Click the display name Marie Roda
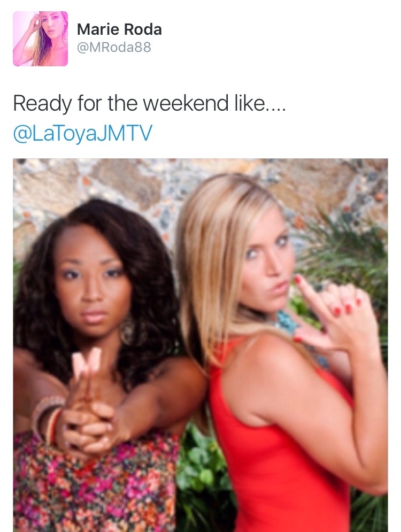401x532 pixels. (119, 29)
